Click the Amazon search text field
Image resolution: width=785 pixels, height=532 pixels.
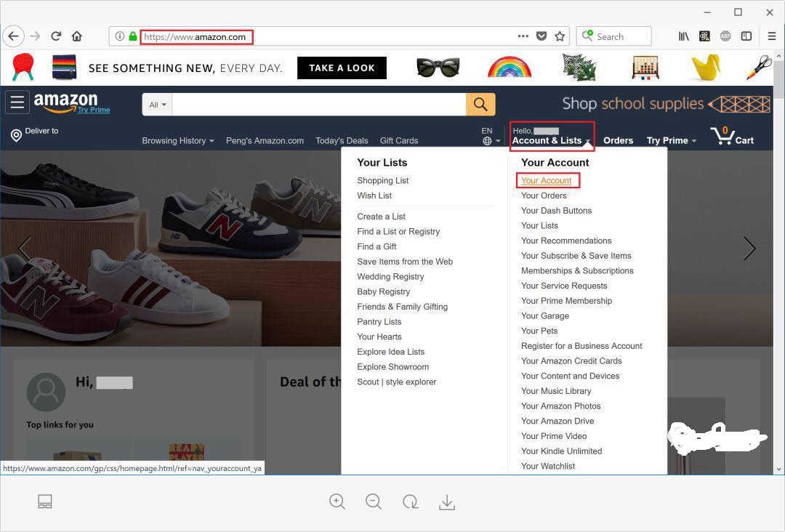[x=319, y=105]
